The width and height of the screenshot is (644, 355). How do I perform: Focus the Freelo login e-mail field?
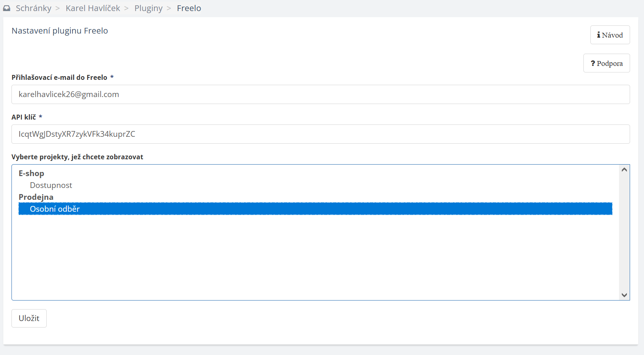[320, 95]
